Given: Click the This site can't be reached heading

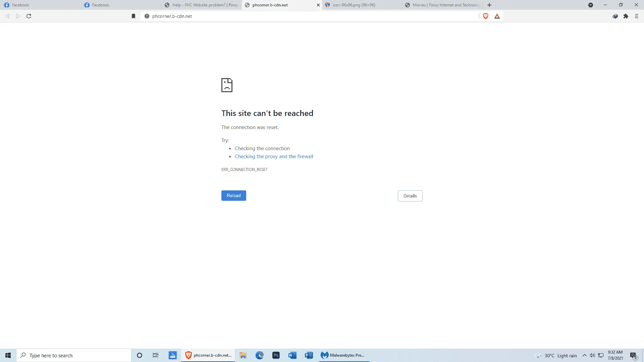Looking at the screenshot, I should (267, 113).
